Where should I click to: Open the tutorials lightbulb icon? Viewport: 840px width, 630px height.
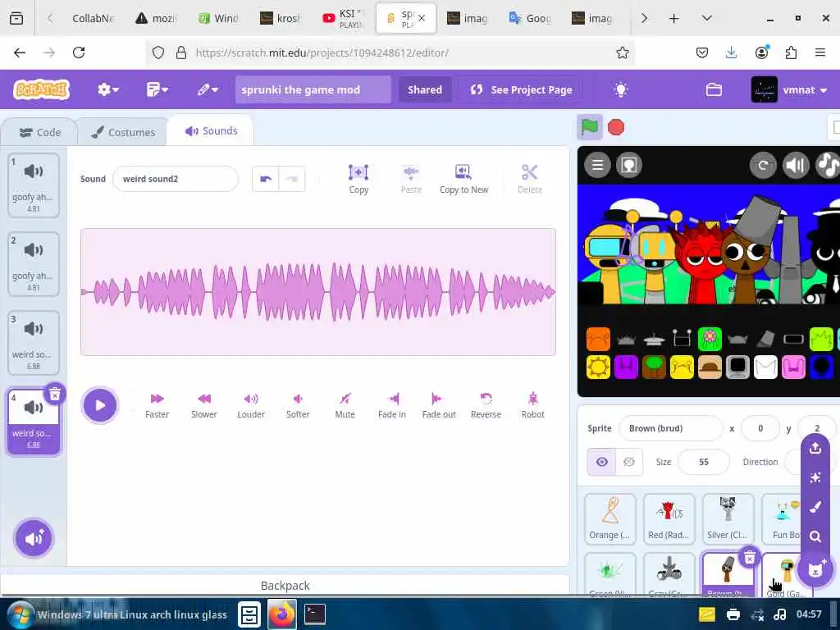tap(621, 89)
